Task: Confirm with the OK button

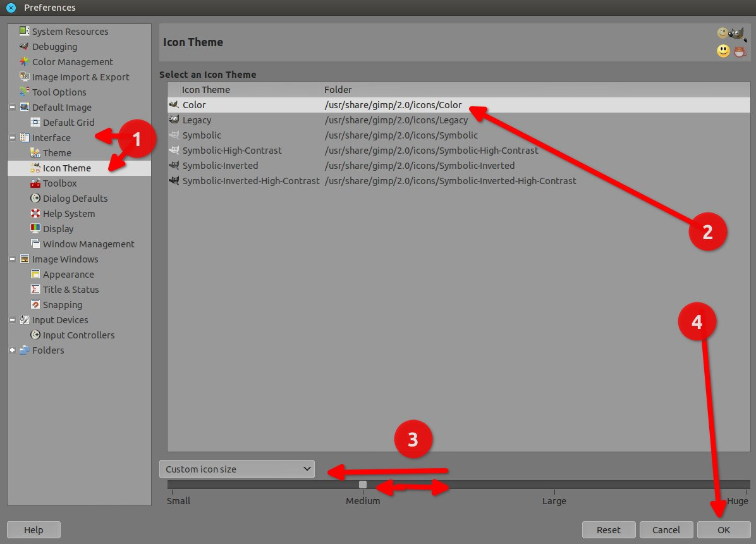Action: click(x=724, y=529)
